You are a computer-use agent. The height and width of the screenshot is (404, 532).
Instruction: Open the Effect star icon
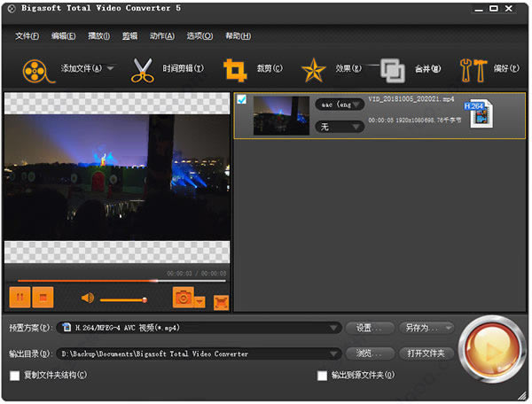point(313,71)
